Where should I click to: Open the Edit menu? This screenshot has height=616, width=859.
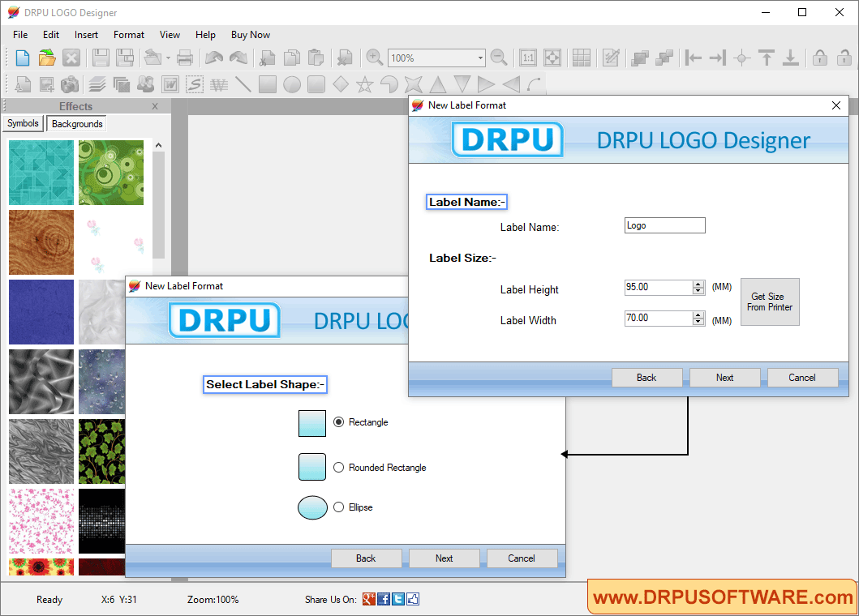pos(51,35)
